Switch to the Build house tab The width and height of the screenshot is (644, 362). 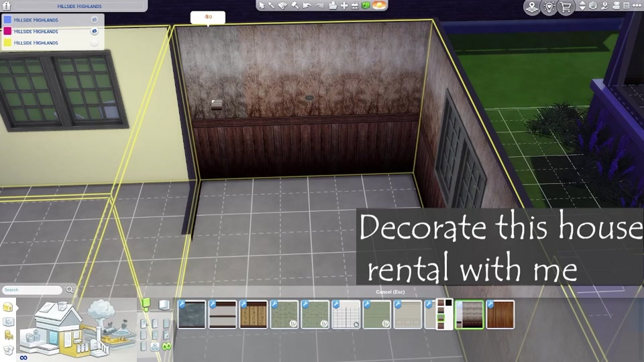[x=8, y=307]
